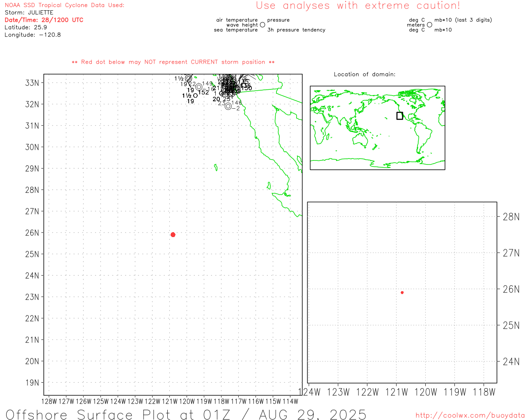Click the '26N' label on the inset map
This screenshot has width=525, height=420.
point(511,289)
